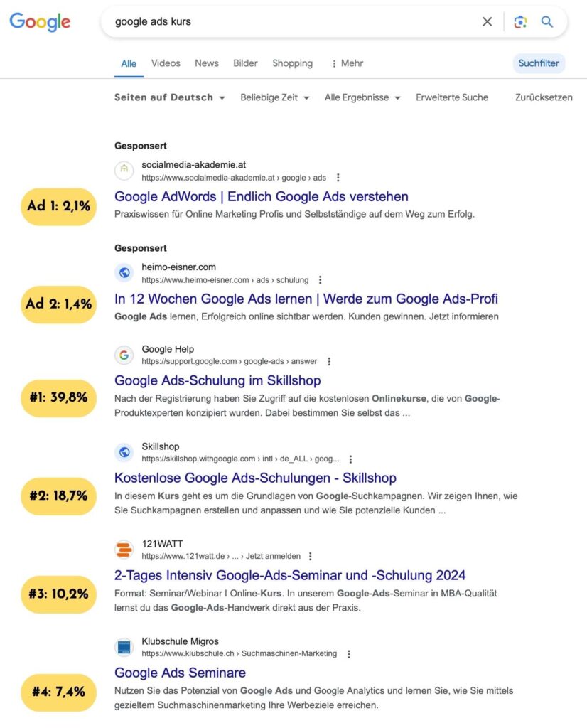This screenshot has height=728, width=587.
Task: Click the Suchfilter button
Action: pyautogui.click(x=539, y=63)
